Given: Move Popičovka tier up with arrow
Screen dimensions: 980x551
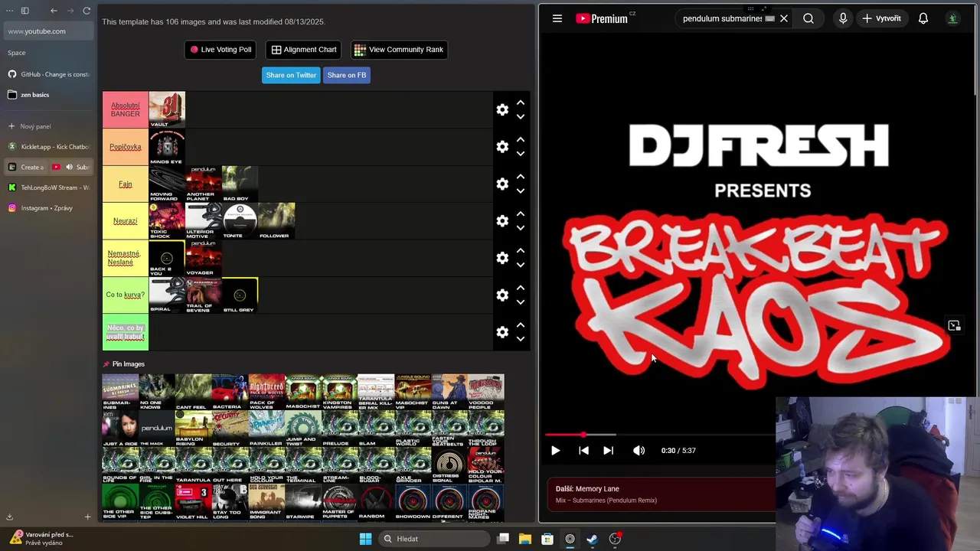Looking at the screenshot, I should (521, 140).
